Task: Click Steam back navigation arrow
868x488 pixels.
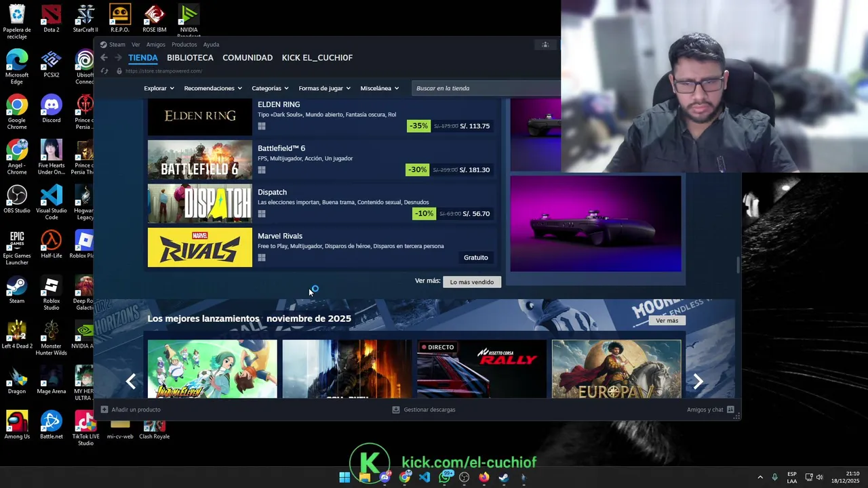Action: point(104,58)
